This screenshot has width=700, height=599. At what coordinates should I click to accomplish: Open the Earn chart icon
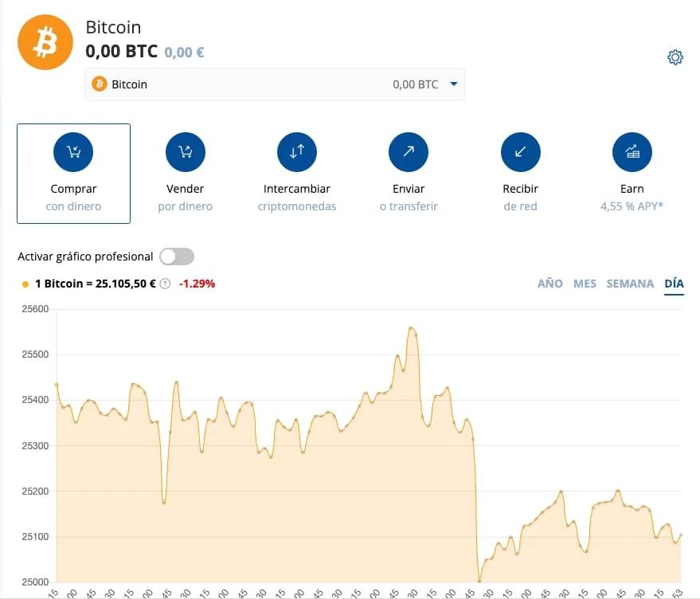coord(632,152)
